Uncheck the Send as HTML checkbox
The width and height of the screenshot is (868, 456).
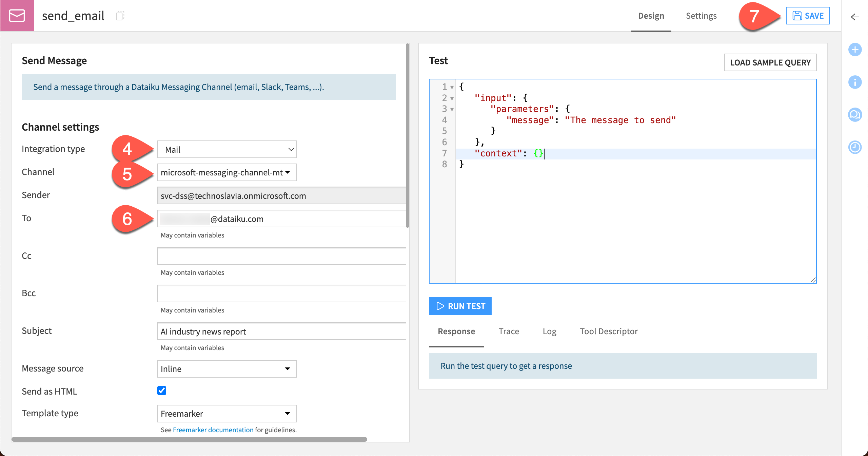(x=162, y=391)
